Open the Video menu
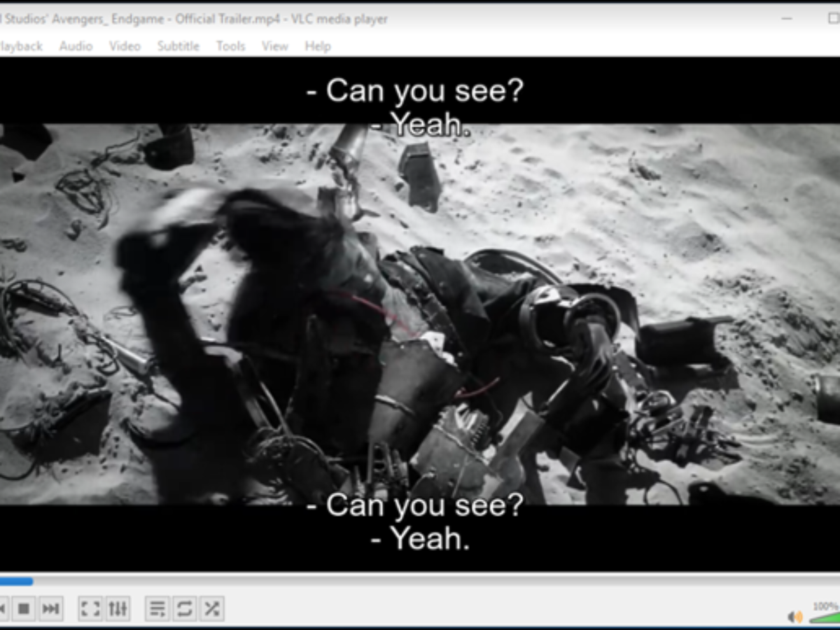The width and height of the screenshot is (840, 630). [125, 46]
